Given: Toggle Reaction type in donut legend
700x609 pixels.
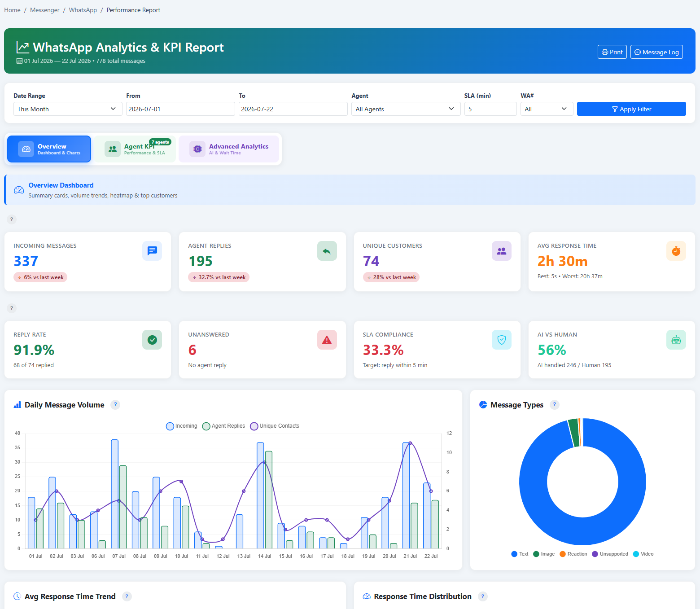Looking at the screenshot, I should tap(573, 554).
